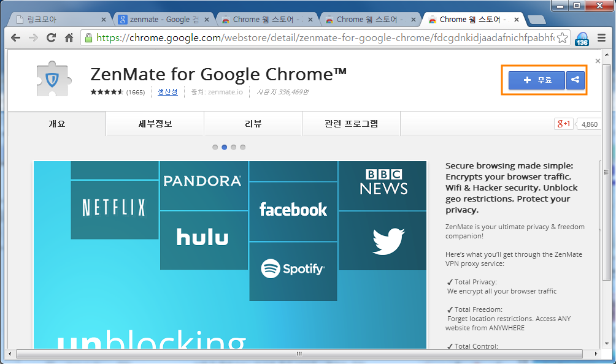Viewport: 616px width, 364px height.
Task: Select the second screenshot carousel dot
Action: (225, 148)
